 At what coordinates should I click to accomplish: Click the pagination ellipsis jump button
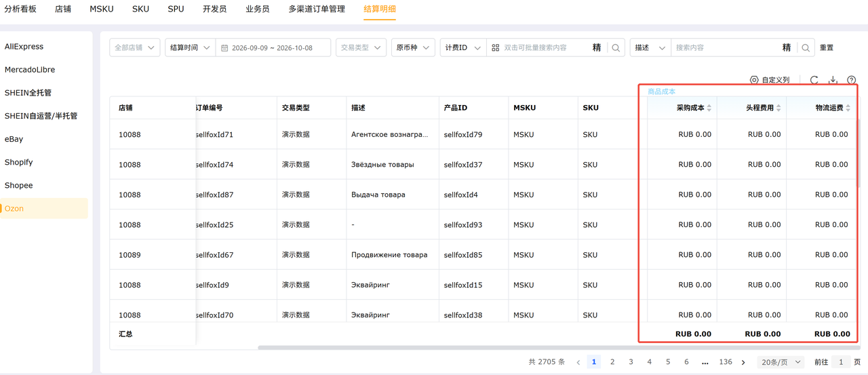[x=705, y=362]
